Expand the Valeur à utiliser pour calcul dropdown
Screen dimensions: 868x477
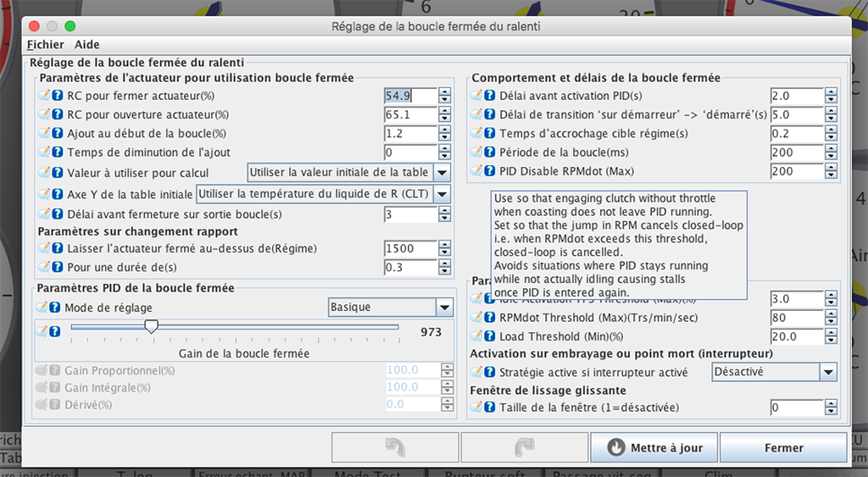point(442,172)
